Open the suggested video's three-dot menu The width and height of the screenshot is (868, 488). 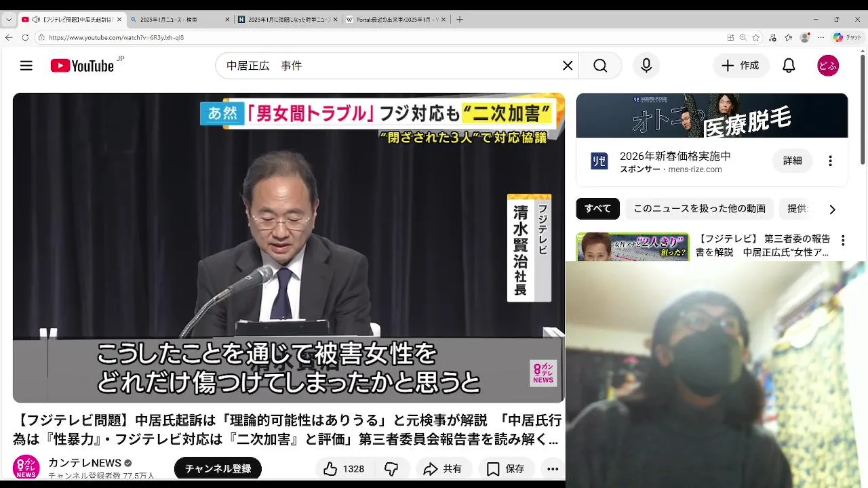[x=843, y=241]
